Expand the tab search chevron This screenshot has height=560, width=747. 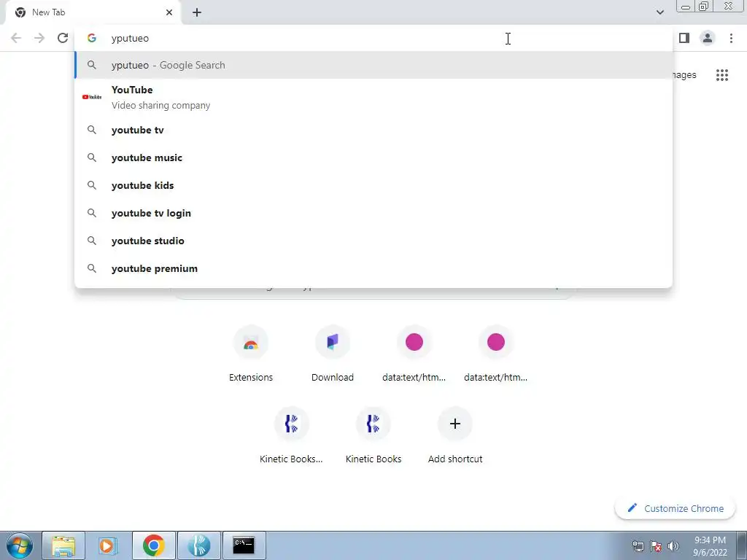pyautogui.click(x=660, y=12)
